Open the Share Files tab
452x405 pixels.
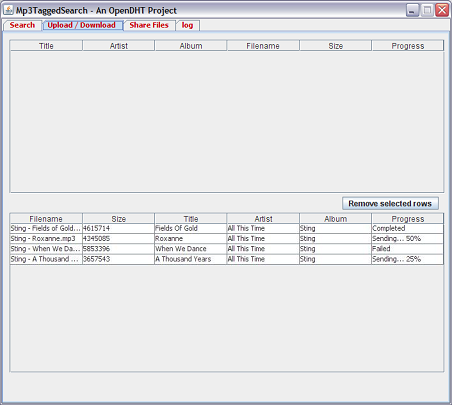coord(149,25)
